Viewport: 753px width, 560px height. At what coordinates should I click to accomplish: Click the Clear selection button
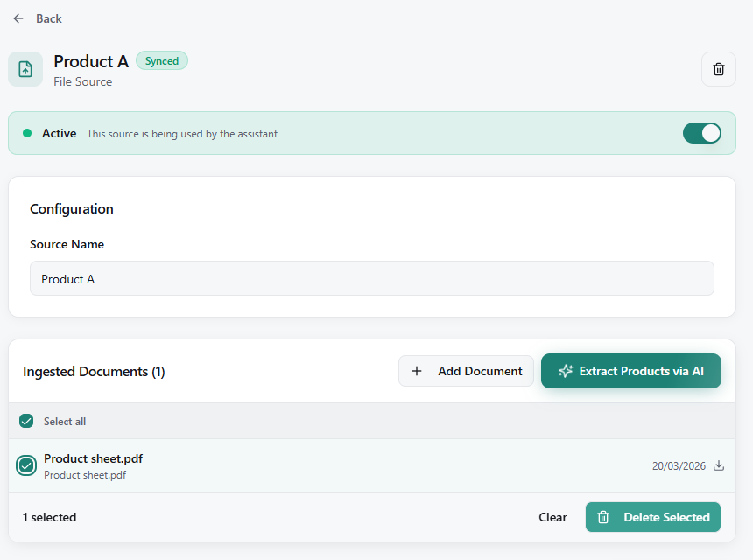coord(552,517)
